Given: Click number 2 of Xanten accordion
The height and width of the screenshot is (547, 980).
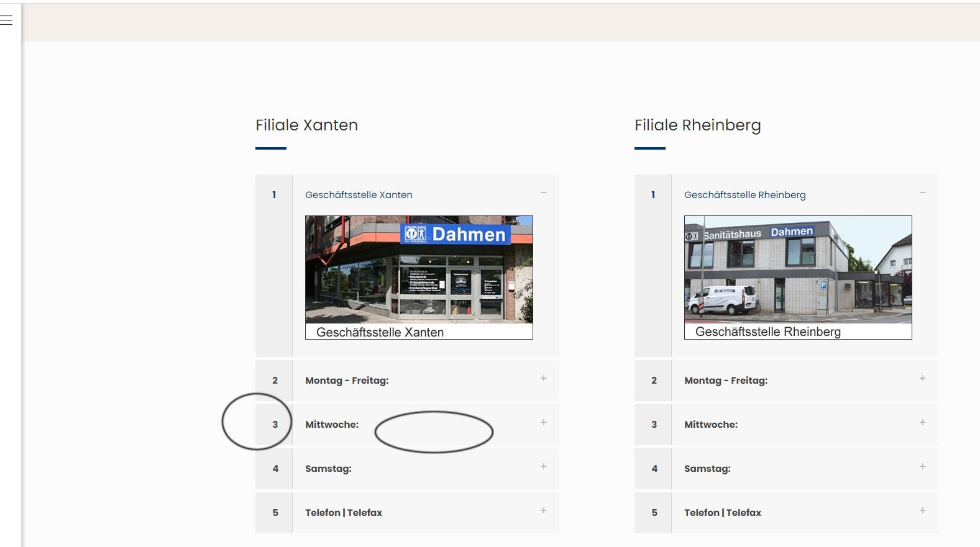Looking at the screenshot, I should point(275,381).
